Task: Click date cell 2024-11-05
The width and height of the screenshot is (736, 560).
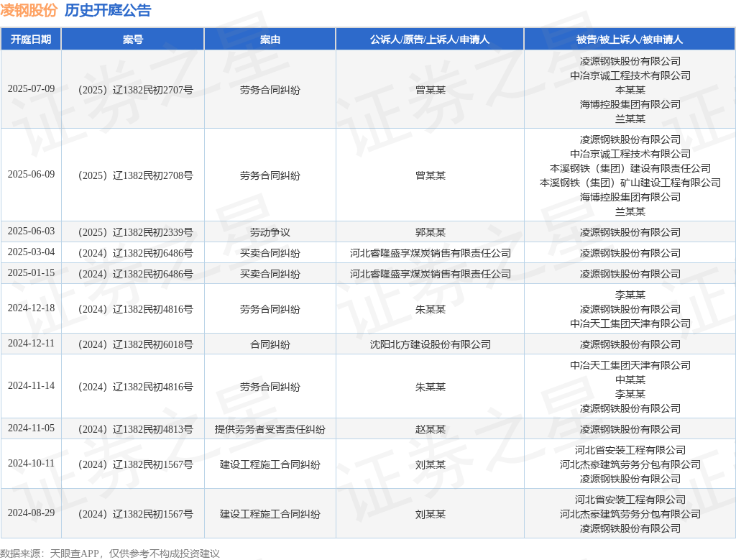Action: click(x=31, y=428)
